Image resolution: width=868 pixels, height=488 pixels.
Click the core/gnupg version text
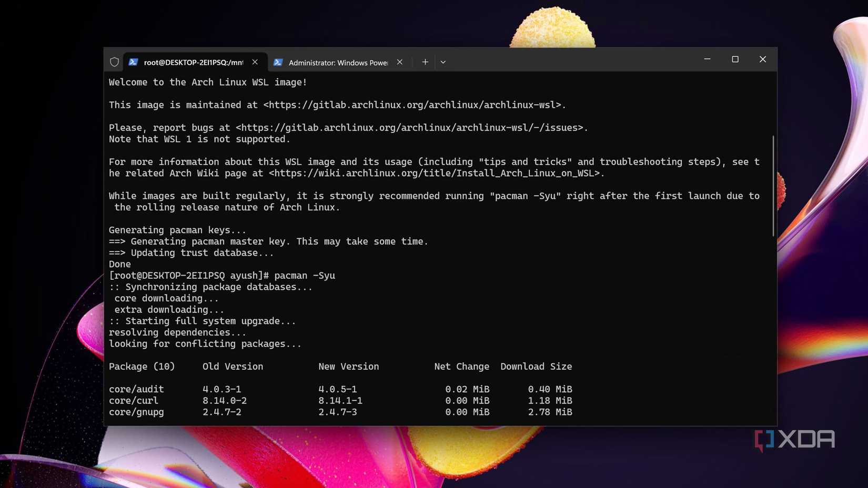point(222,412)
